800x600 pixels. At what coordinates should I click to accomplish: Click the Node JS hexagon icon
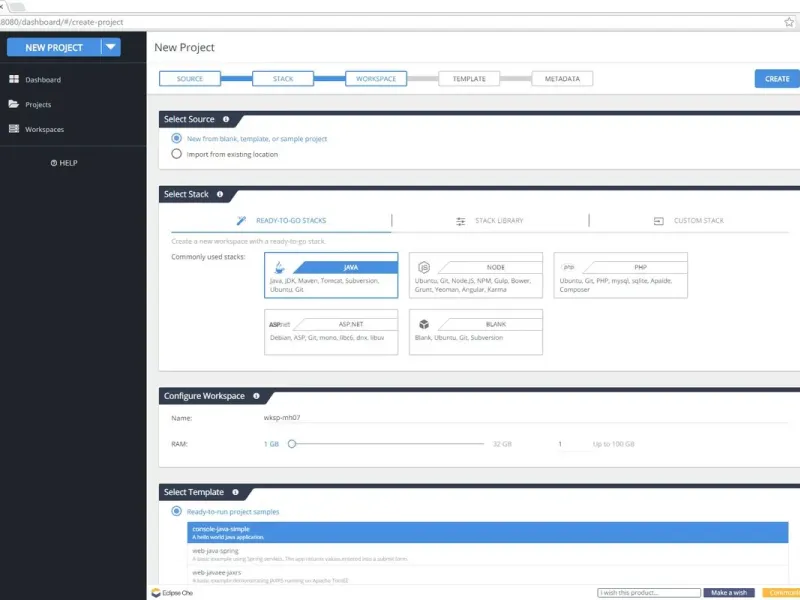424,267
